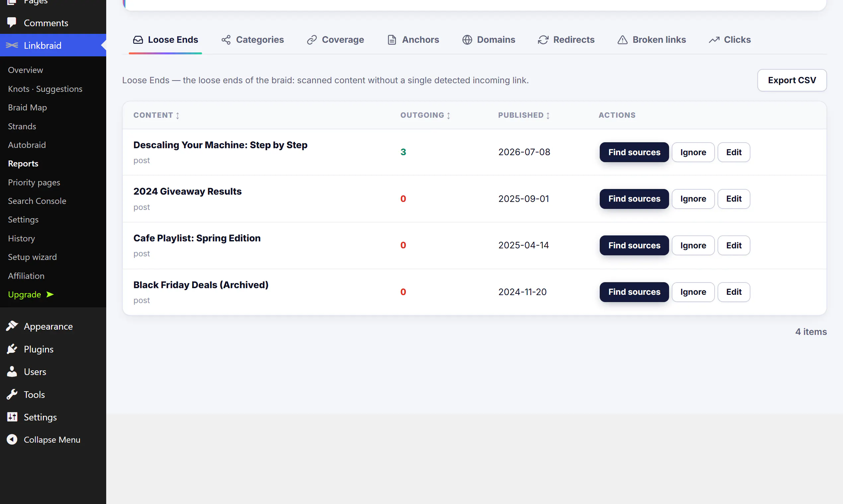The width and height of the screenshot is (843, 504).
Task: Click the Users person icon
Action: (x=12, y=372)
